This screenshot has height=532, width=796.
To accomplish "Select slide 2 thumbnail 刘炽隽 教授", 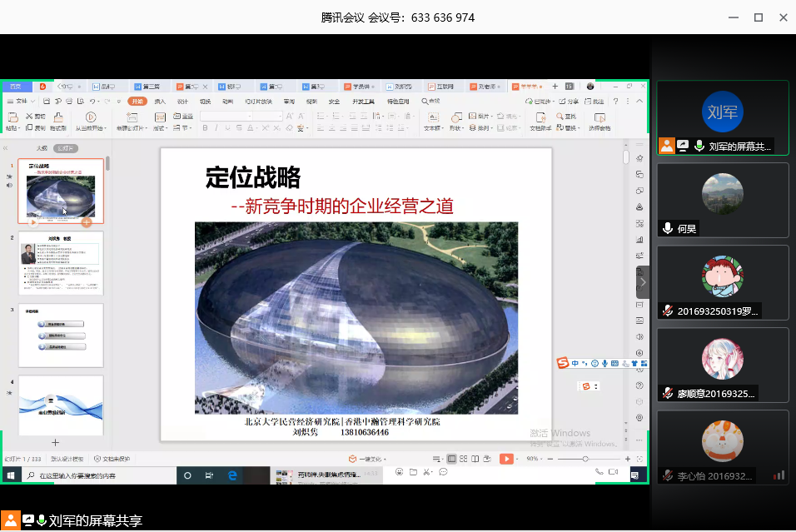I will [61, 262].
